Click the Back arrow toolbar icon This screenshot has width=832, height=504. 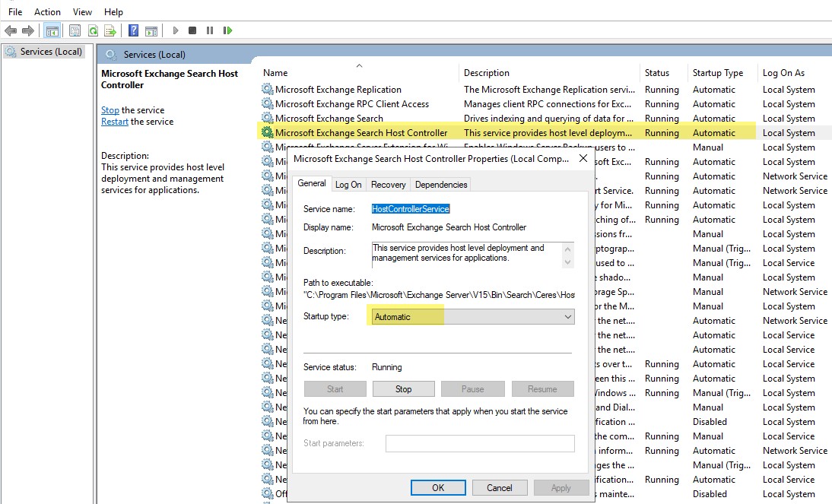(x=11, y=30)
